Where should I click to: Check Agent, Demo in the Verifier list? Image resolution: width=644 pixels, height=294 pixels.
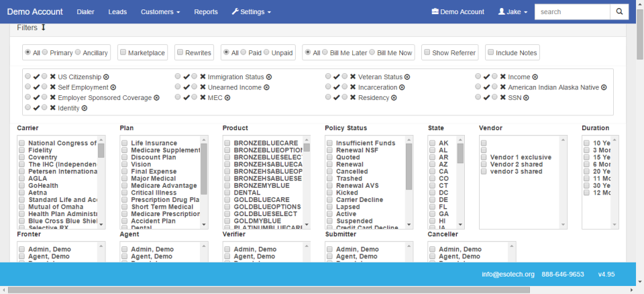point(227,256)
